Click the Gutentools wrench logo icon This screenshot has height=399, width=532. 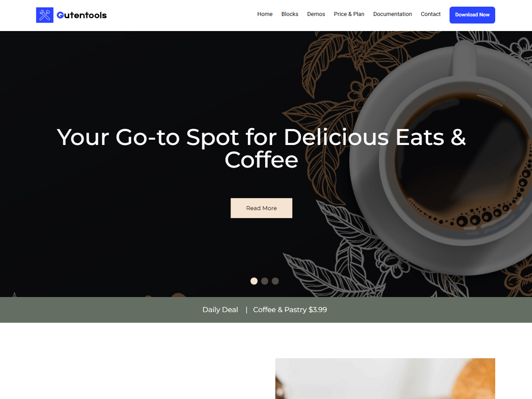tap(45, 15)
